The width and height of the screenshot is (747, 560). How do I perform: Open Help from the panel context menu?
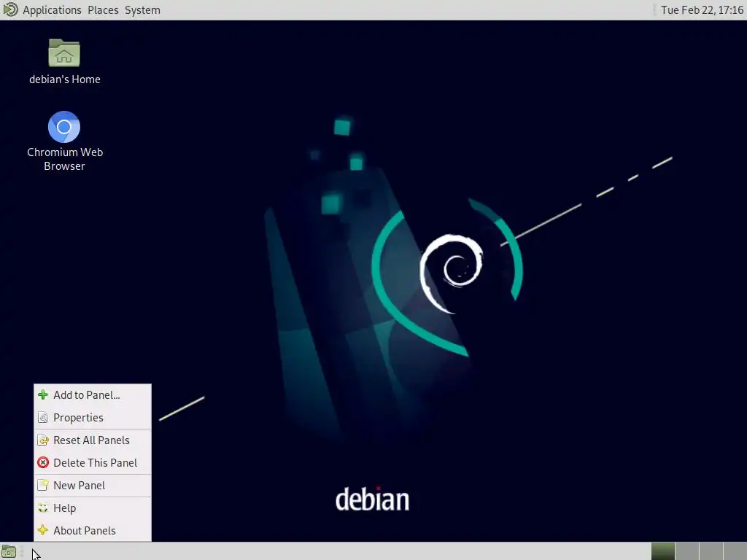[x=93, y=508]
